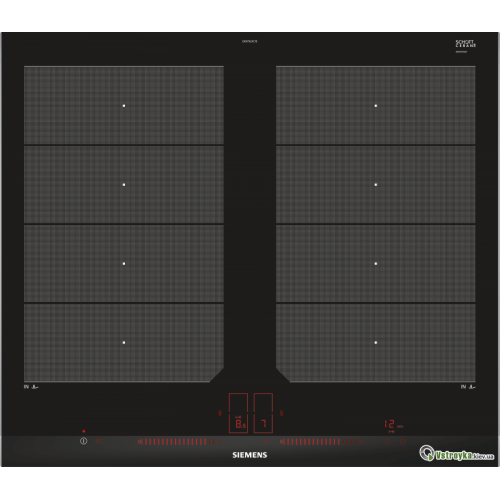
Task: Tap the red power indicator light above power key
Action: coord(84,431)
